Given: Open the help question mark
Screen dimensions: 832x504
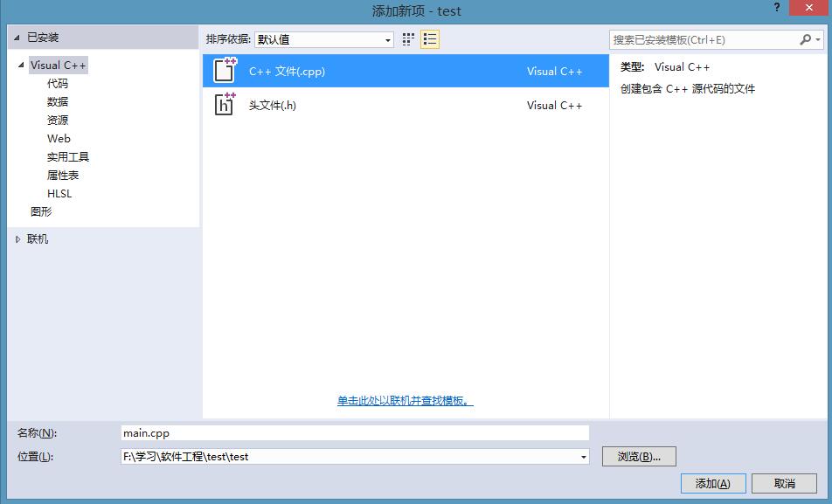Looking at the screenshot, I should [x=777, y=8].
